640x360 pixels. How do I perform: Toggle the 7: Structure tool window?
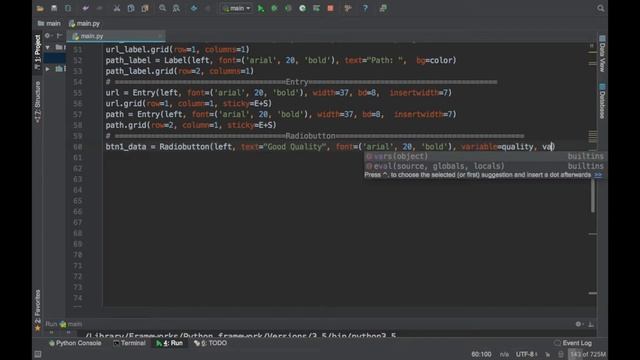[38, 102]
